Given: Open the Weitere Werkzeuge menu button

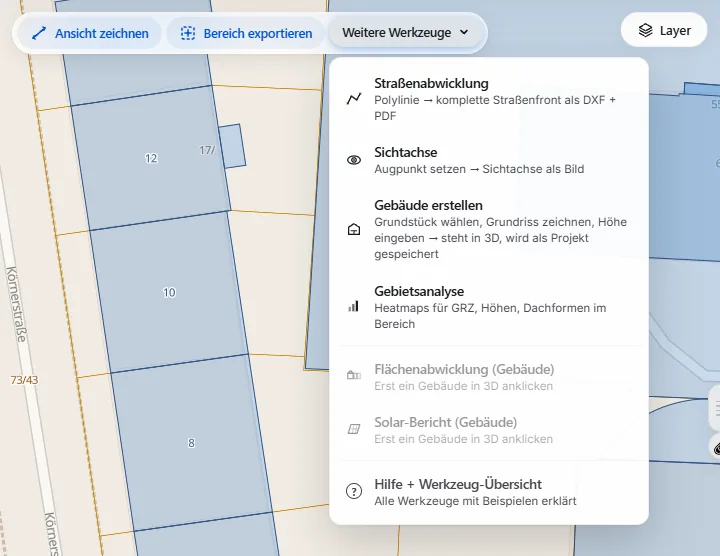Looking at the screenshot, I should point(405,33).
